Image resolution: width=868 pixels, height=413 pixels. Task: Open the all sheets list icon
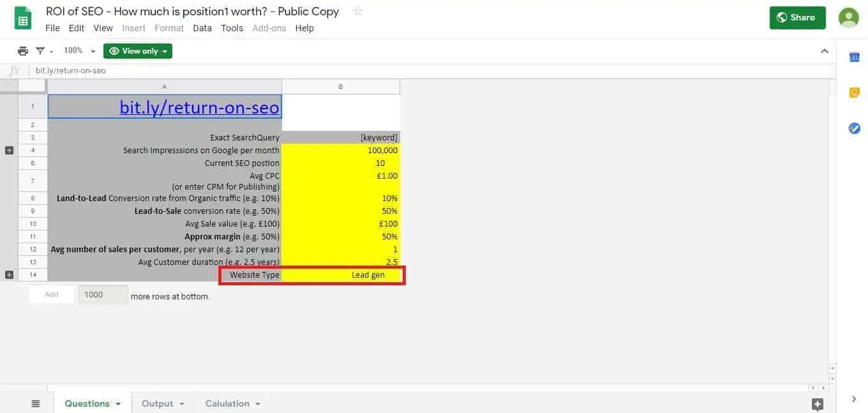pyautogui.click(x=36, y=403)
